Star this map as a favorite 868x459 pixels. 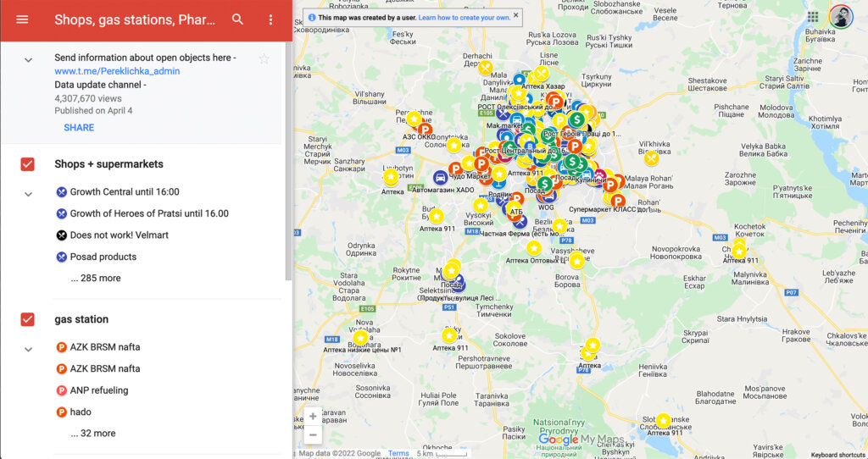(264, 58)
